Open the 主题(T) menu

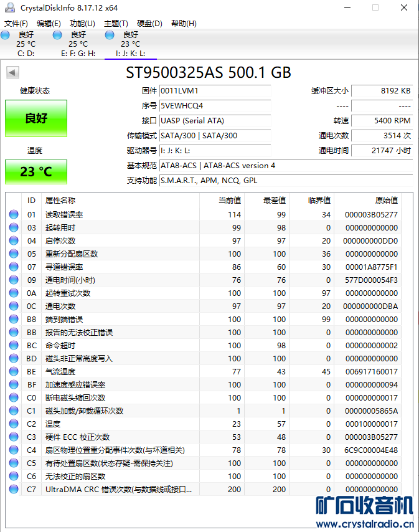tap(116, 24)
